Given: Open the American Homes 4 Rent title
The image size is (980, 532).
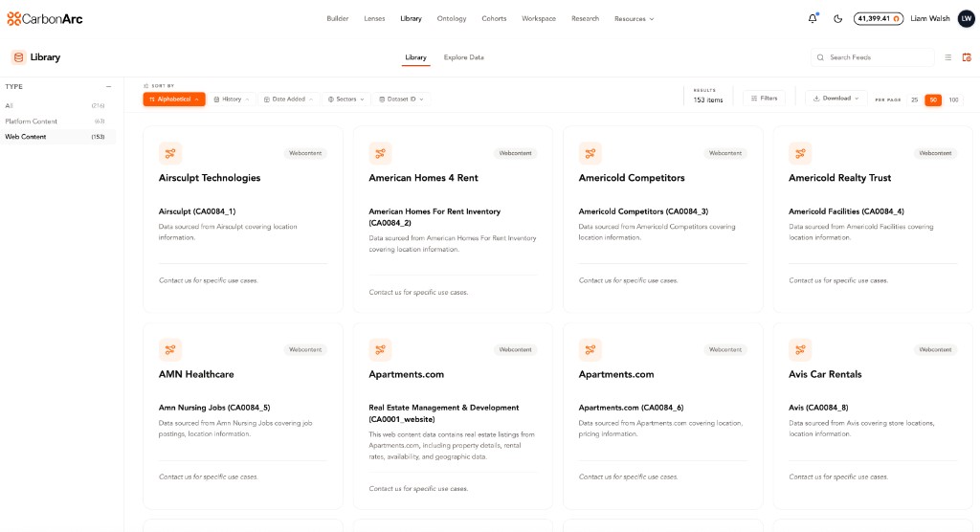Looking at the screenshot, I should point(423,178).
